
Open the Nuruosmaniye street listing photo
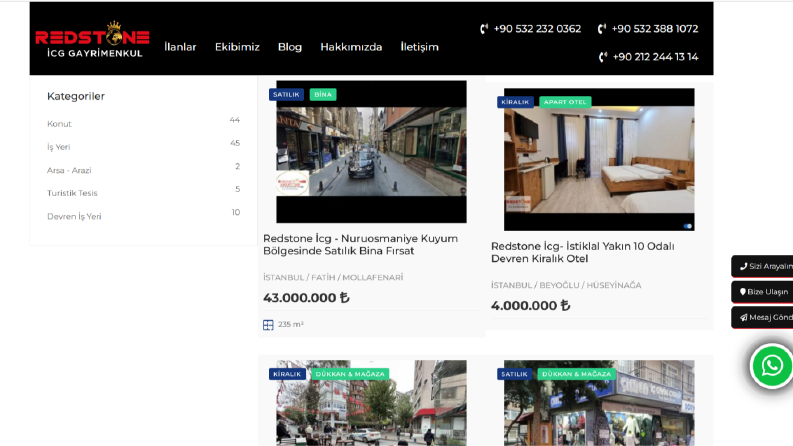point(371,152)
